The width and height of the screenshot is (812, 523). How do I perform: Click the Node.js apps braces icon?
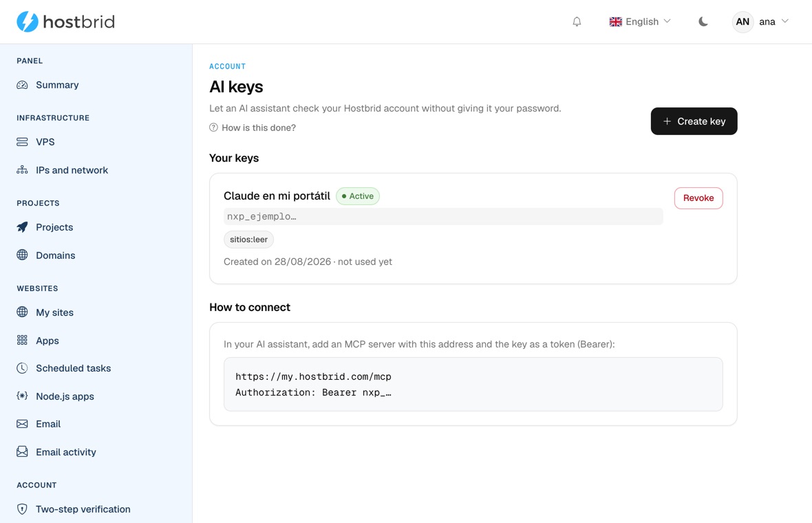22,396
